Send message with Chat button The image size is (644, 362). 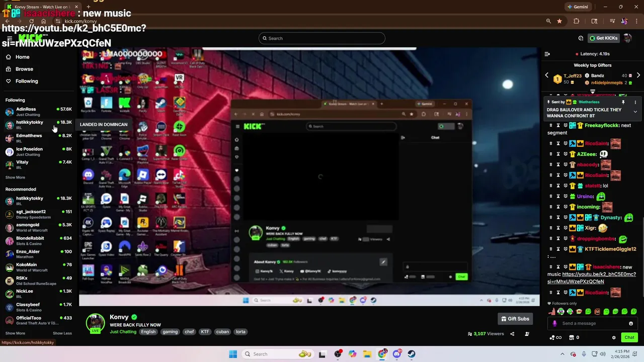click(629, 337)
